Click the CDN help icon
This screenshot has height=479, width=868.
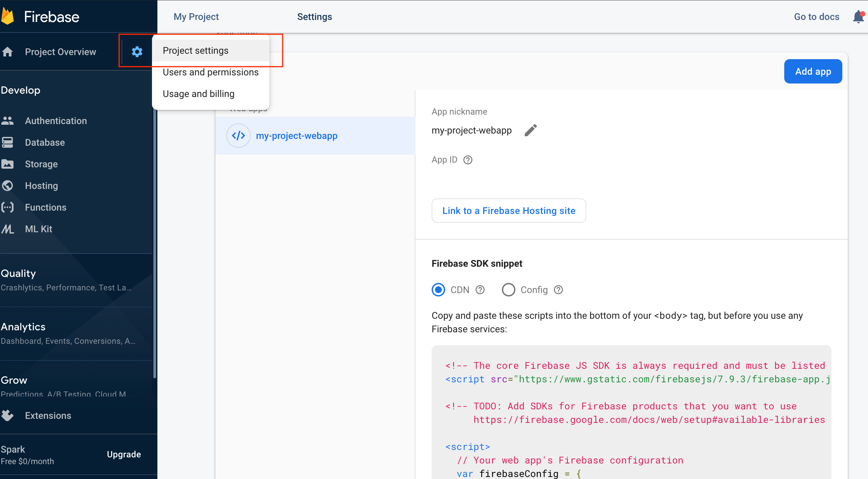tap(480, 290)
